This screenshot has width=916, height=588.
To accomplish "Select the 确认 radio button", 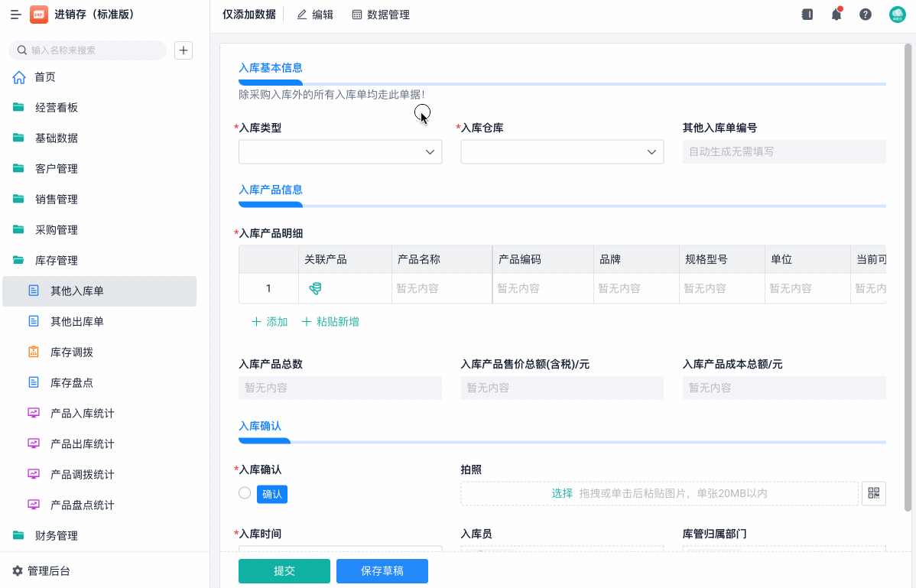I will pyautogui.click(x=245, y=493).
